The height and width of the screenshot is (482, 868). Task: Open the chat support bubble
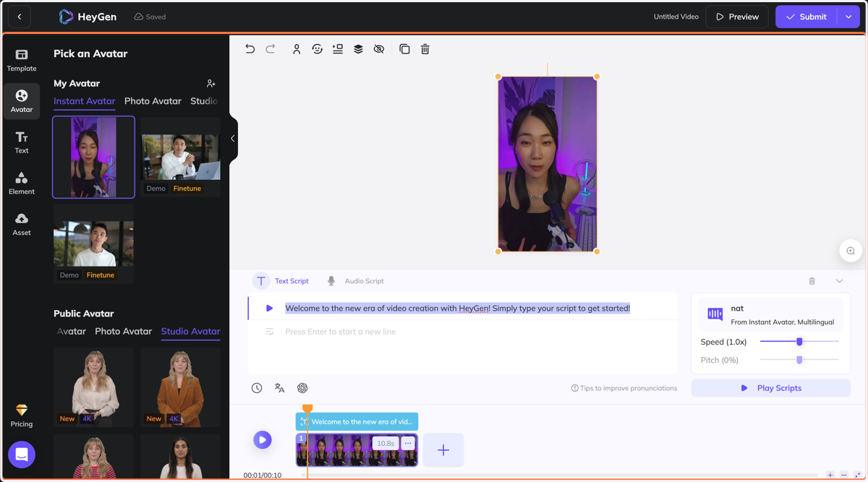pos(22,455)
